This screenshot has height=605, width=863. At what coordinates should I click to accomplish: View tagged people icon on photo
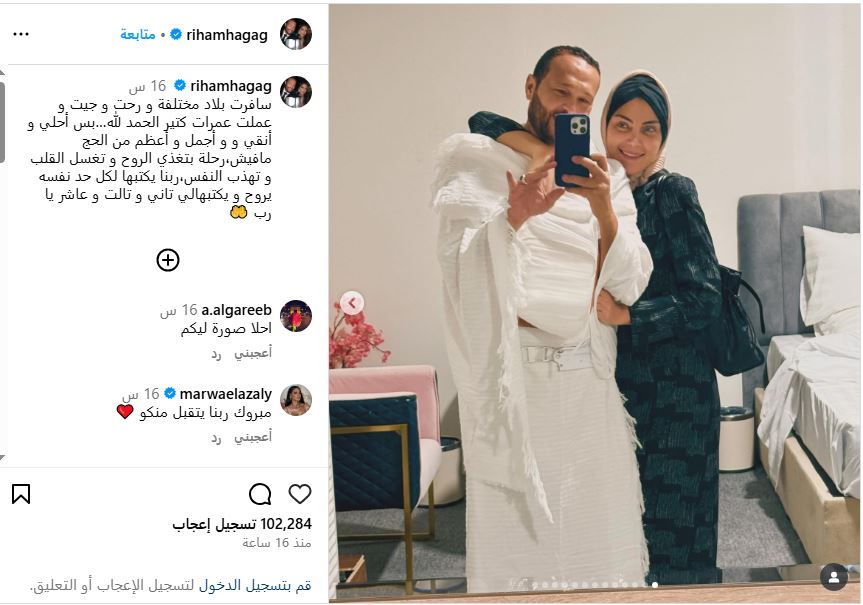(834, 577)
